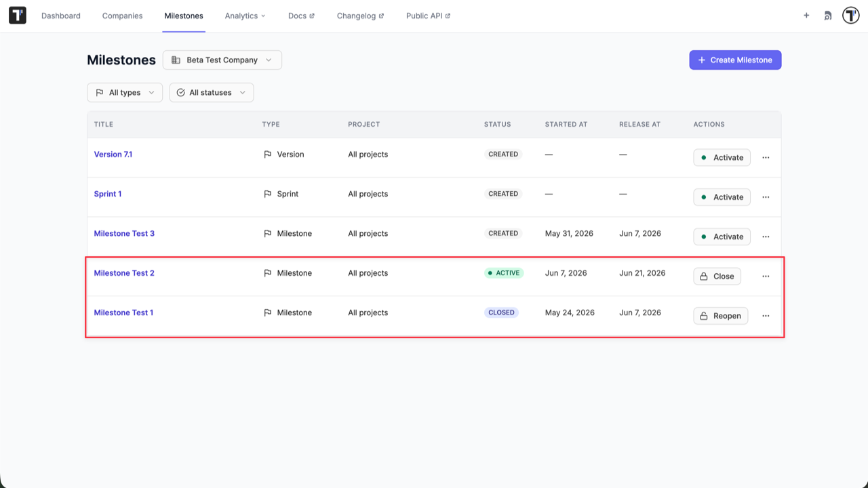This screenshot has height=488, width=868.
Task: Click the ACTIONS column header
Action: tap(709, 125)
